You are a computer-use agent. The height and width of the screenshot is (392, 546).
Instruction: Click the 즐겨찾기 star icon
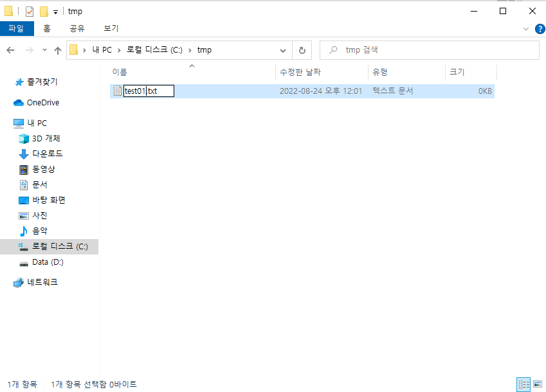coord(19,82)
